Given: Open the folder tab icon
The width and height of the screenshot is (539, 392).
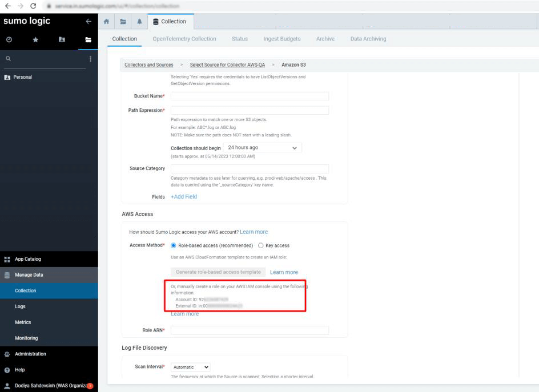Looking at the screenshot, I should [x=123, y=22].
